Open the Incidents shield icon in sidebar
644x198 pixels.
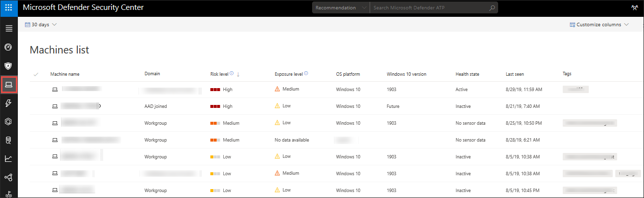coord(8,66)
